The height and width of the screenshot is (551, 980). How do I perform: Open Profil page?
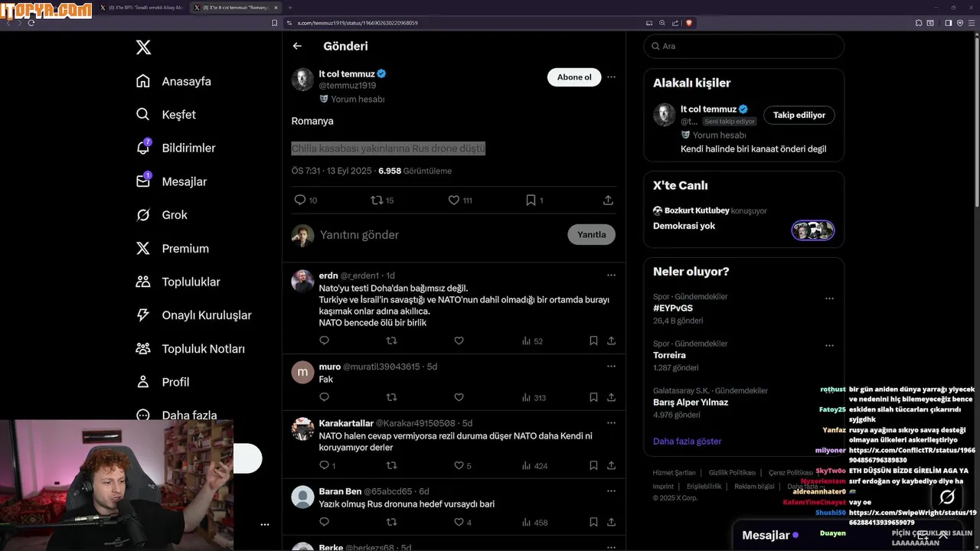pos(162,382)
